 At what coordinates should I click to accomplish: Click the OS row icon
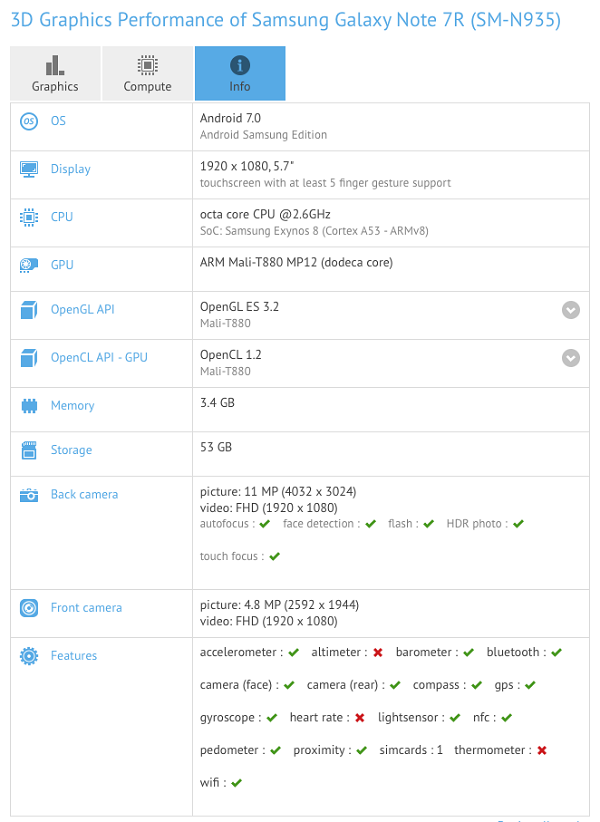coord(30,121)
